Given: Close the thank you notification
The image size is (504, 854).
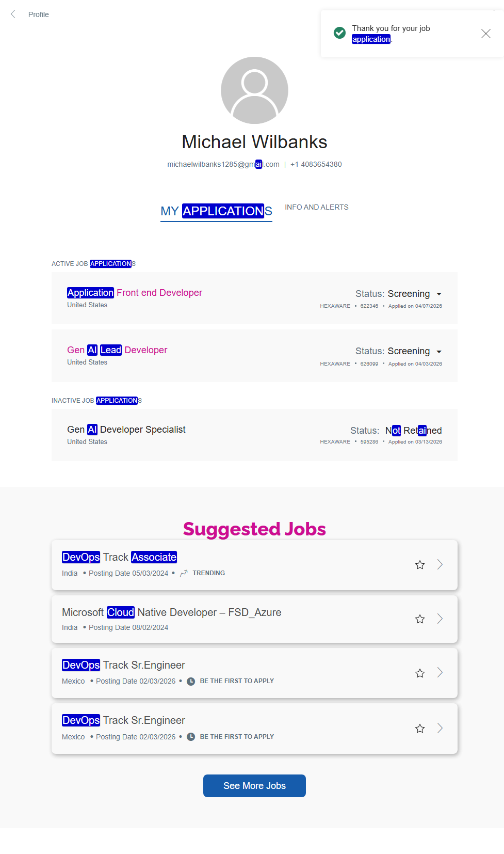Looking at the screenshot, I should click(485, 34).
